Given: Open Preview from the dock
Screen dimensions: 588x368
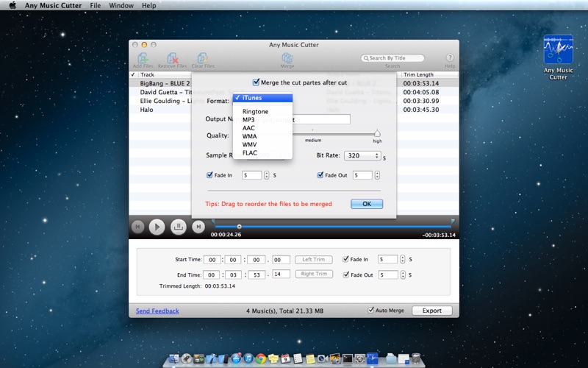Looking at the screenshot, I should tap(335, 358).
